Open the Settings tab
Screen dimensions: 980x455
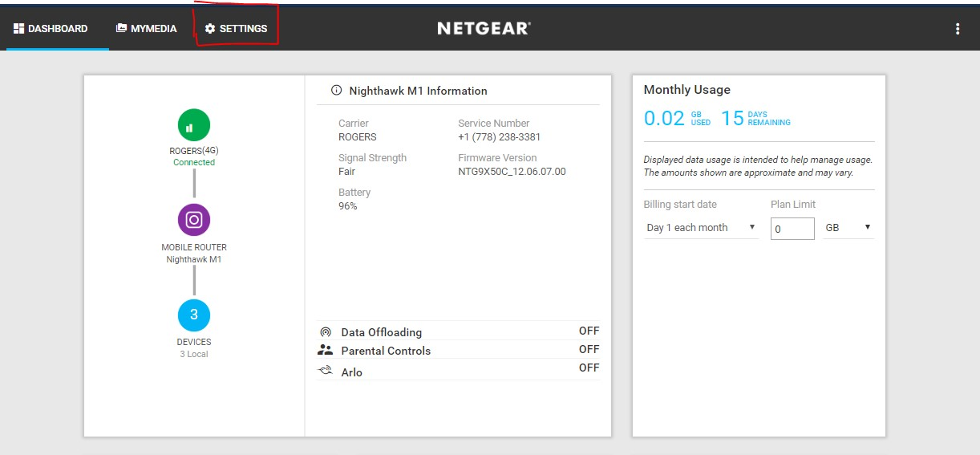pyautogui.click(x=236, y=29)
